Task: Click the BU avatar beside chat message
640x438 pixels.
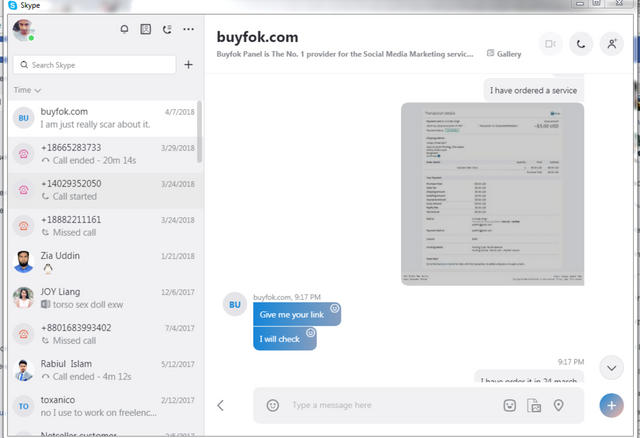Action: pos(235,305)
